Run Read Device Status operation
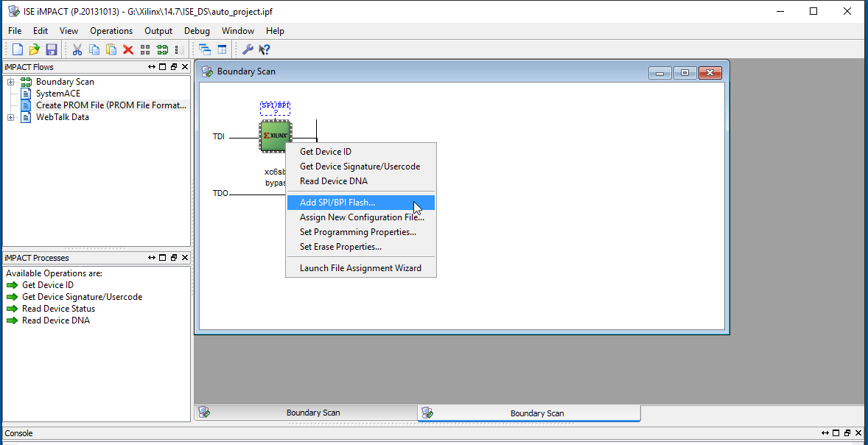This screenshot has height=445, width=868. [58, 309]
